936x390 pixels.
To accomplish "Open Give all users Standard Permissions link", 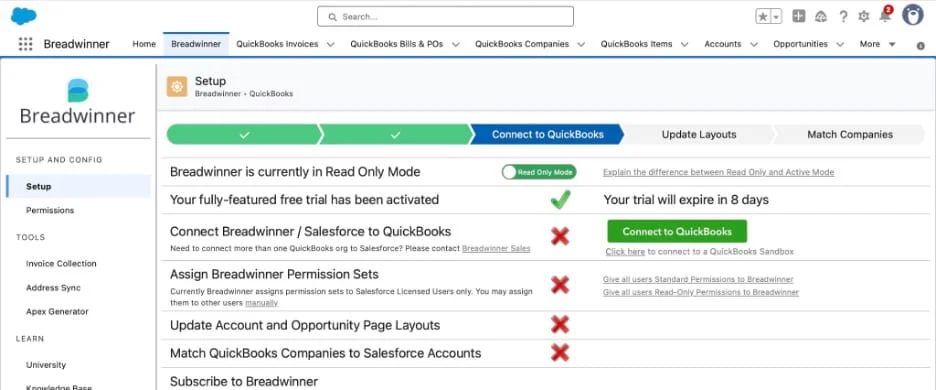I will coord(698,279).
